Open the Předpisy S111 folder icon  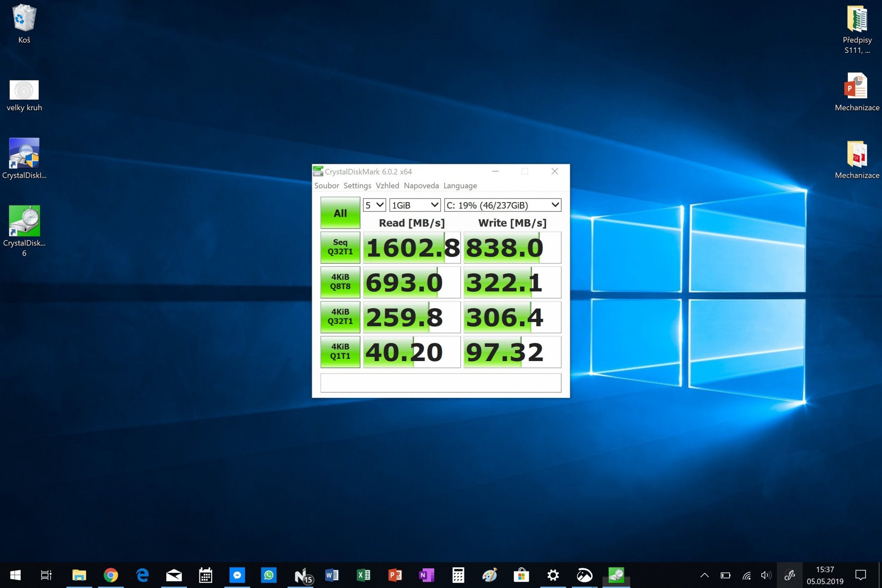[x=857, y=29]
